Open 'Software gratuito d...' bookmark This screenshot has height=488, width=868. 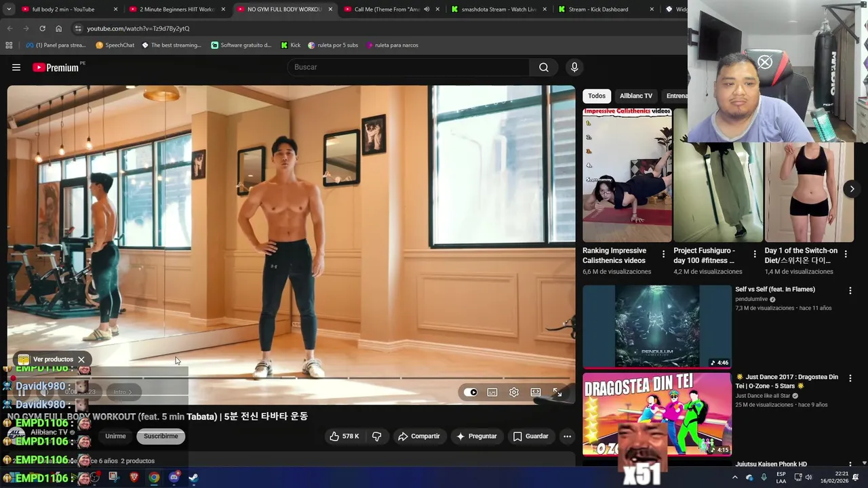pyautogui.click(x=241, y=45)
